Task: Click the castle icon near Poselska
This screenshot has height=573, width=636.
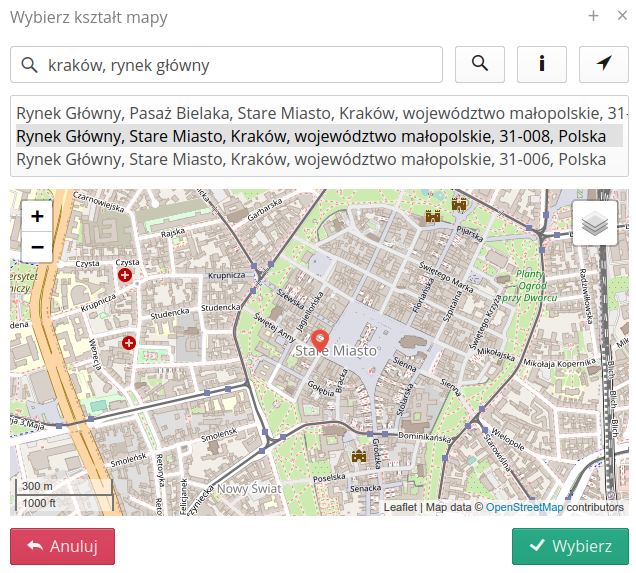Action: 359,456
